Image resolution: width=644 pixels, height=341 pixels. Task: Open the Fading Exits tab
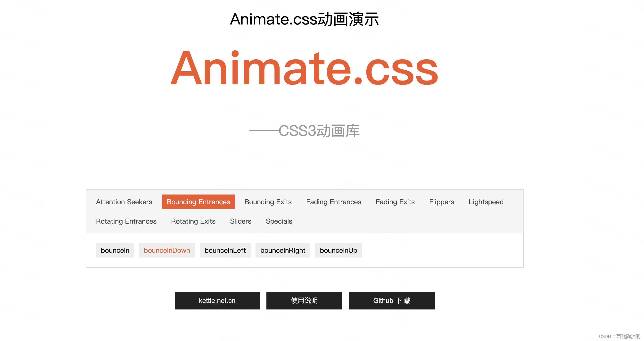coord(395,202)
